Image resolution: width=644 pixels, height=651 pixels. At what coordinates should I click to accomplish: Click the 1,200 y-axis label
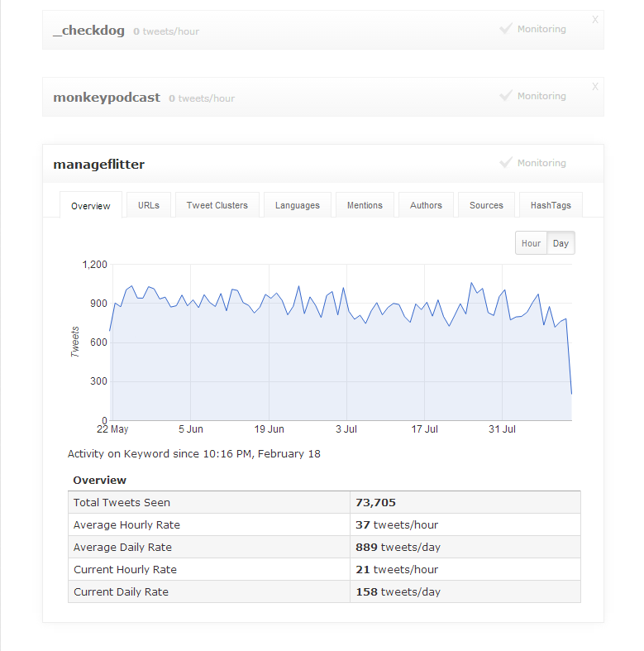click(x=94, y=265)
